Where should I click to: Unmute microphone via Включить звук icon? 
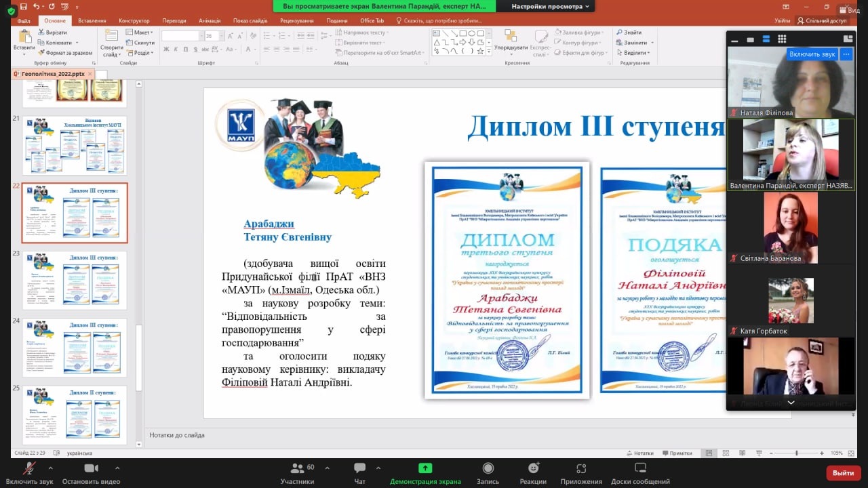(29, 468)
